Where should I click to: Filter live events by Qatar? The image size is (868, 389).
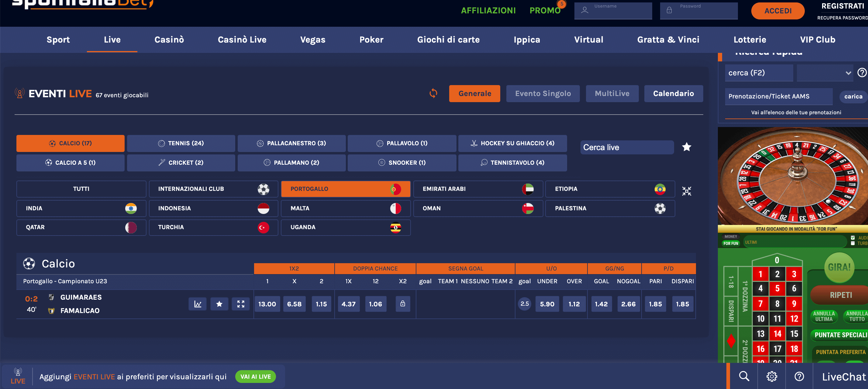(81, 227)
